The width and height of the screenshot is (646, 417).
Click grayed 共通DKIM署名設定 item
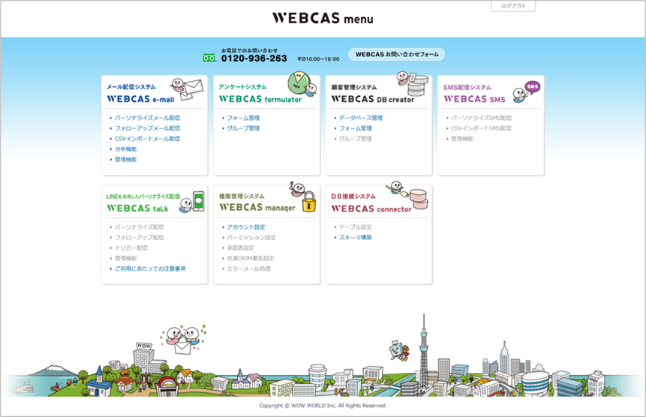[250, 258]
